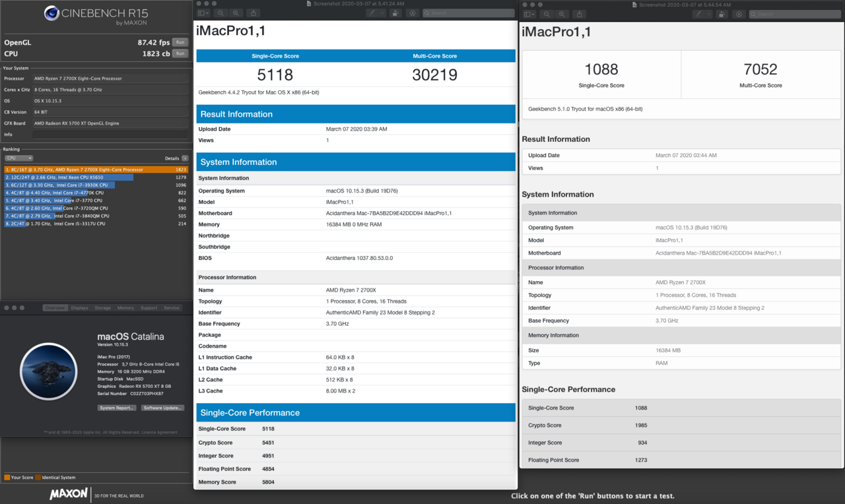Open Support tab in About This Mac

149,308
